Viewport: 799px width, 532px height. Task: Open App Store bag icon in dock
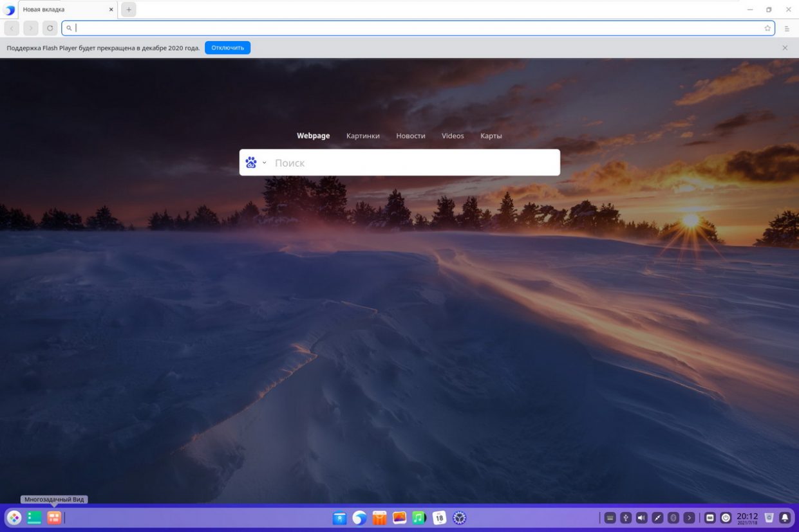379,518
